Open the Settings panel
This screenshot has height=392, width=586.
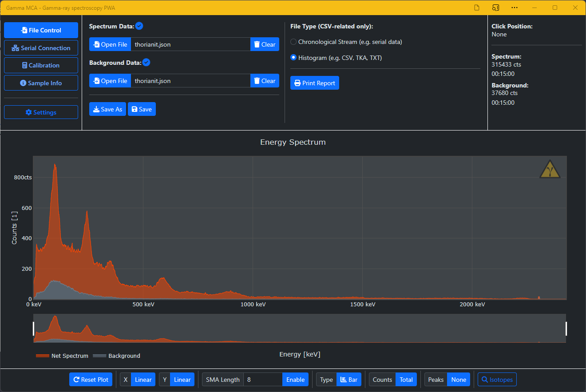41,112
